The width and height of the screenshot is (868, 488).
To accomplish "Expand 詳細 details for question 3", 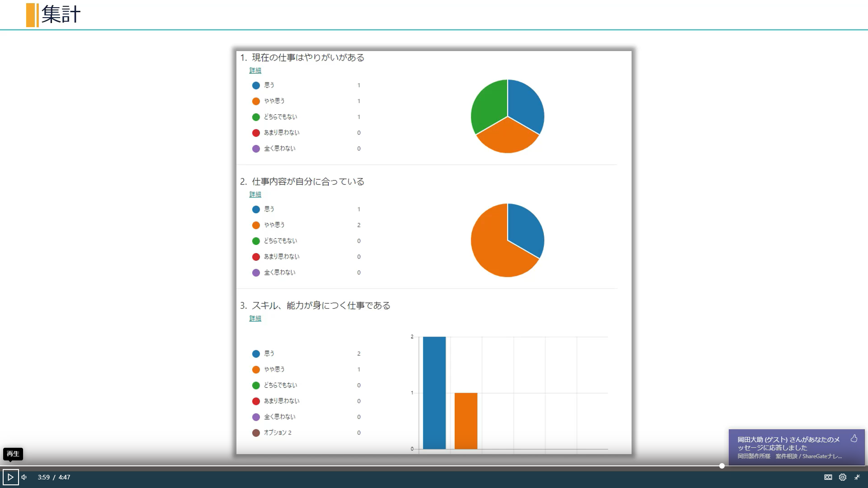I will 255,318.
